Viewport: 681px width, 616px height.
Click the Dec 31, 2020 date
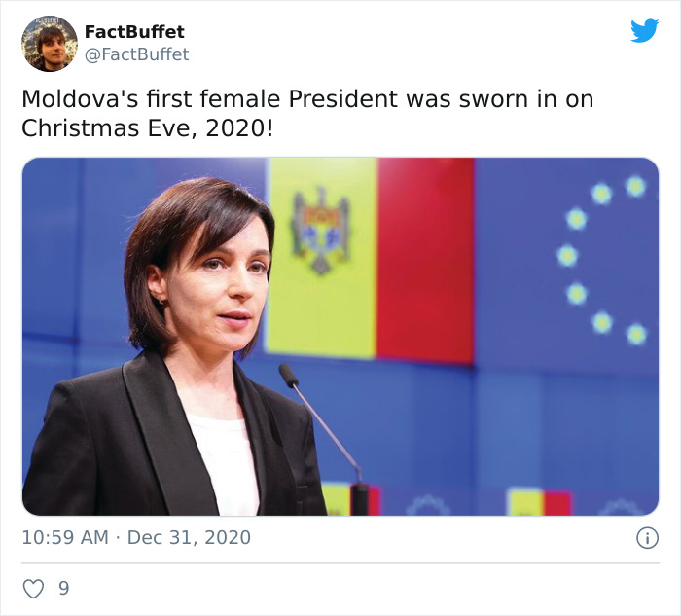(189, 537)
